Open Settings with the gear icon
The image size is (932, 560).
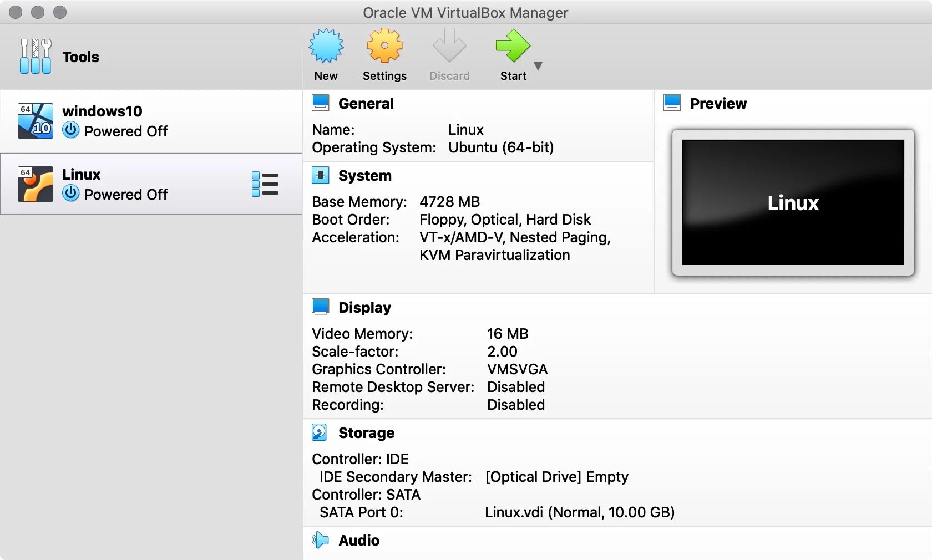(384, 45)
